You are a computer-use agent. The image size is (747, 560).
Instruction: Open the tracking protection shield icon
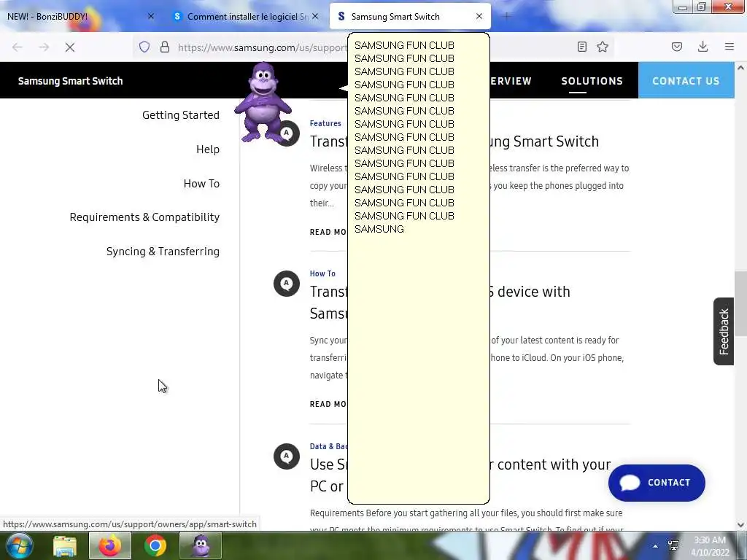tap(144, 47)
